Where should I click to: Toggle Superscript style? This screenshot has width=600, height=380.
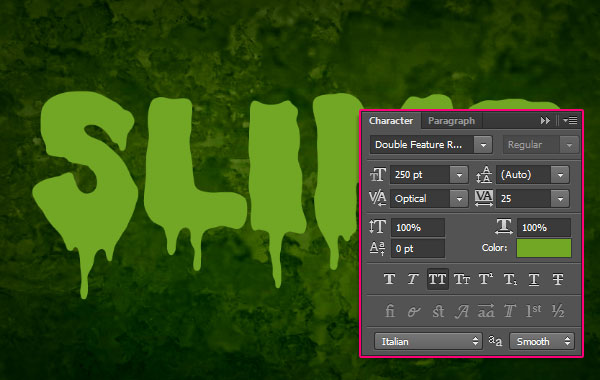tap(486, 279)
